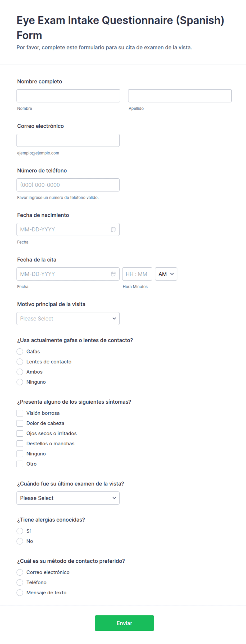Click the Nombre first name field
The width and height of the screenshot is (246, 644).
point(68,96)
